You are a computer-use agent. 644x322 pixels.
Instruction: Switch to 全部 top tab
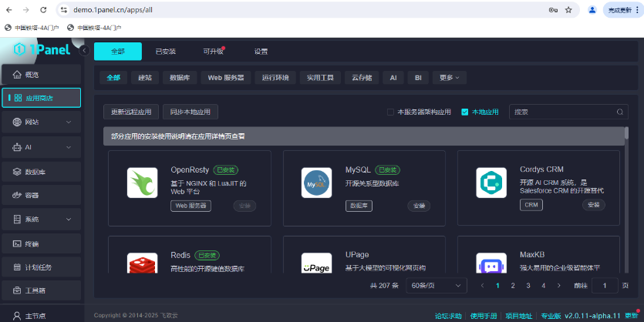pos(118,52)
